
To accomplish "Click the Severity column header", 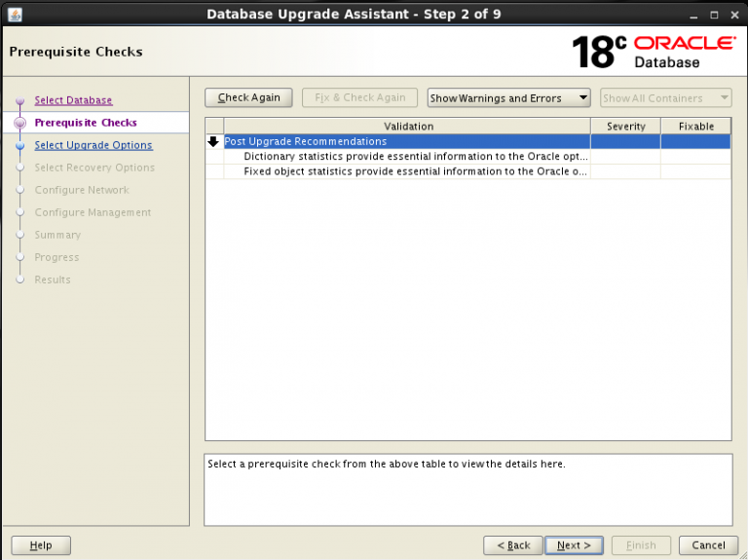I will click(x=625, y=126).
